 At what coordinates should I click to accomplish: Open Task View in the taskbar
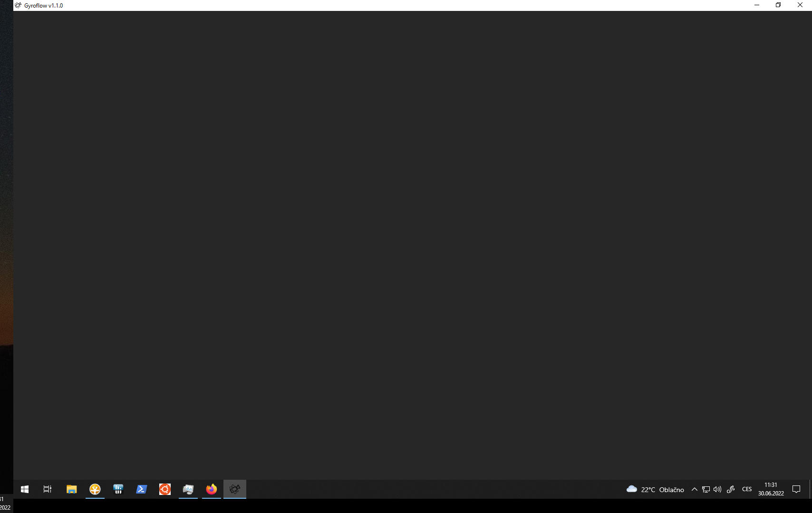click(x=48, y=489)
